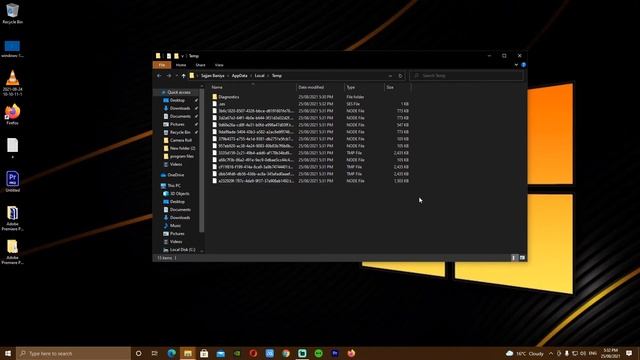Go up one folder level with Up arrow
Screen dimensions: 640x360
tap(183, 76)
